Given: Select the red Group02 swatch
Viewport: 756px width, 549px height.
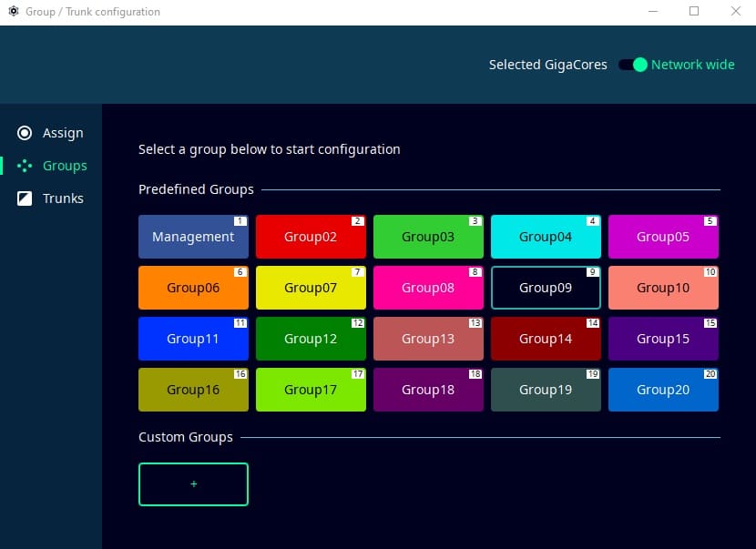Looking at the screenshot, I should [311, 237].
